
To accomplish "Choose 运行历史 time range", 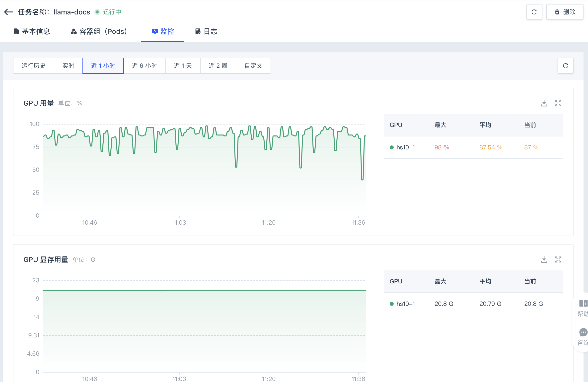I will point(34,66).
